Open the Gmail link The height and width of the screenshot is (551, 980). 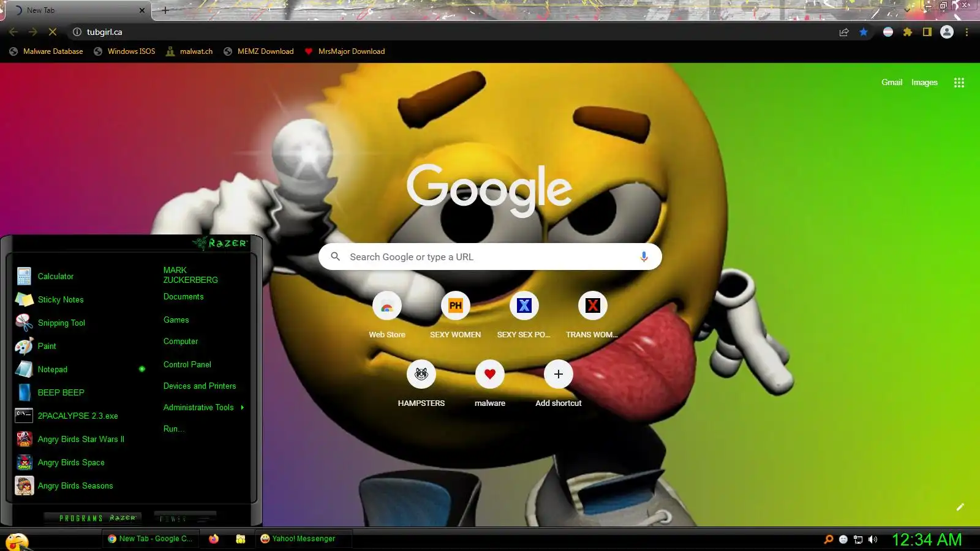tap(892, 83)
